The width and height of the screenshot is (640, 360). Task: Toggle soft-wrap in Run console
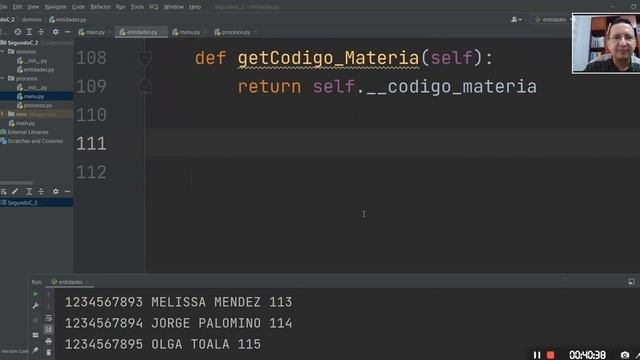click(x=49, y=318)
